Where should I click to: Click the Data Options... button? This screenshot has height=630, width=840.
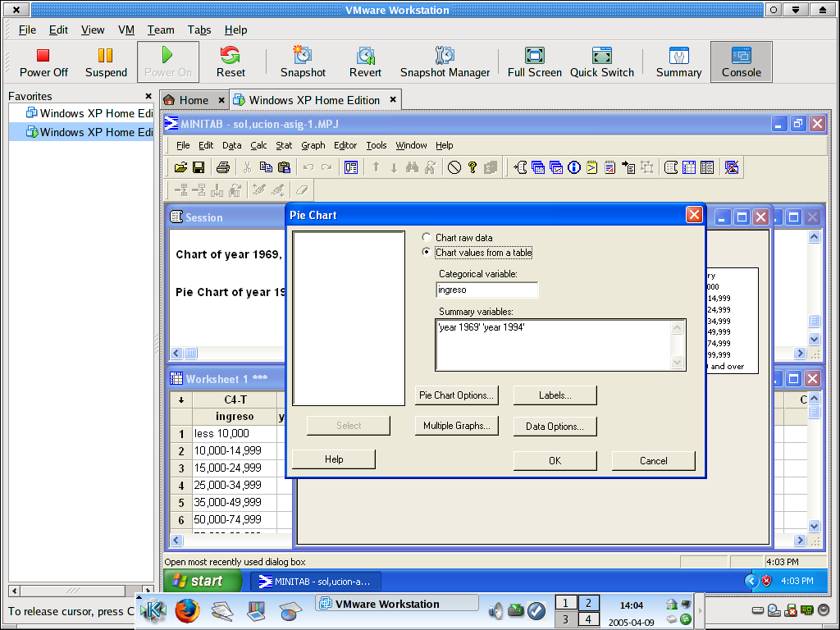[555, 427]
